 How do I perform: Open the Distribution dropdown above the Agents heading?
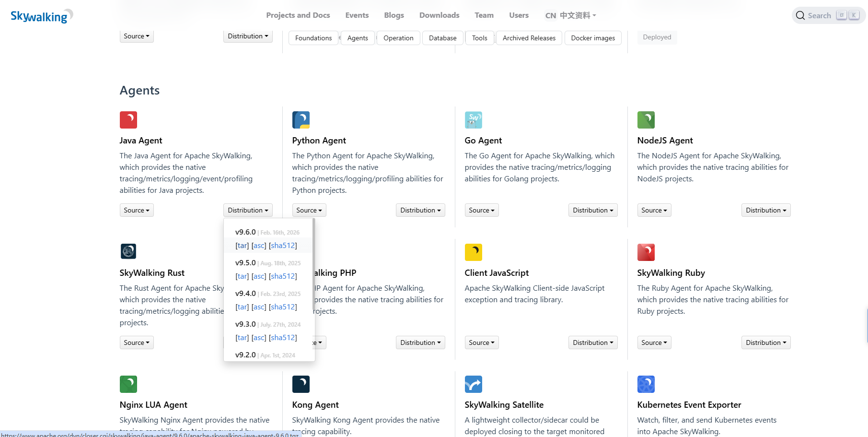click(248, 36)
